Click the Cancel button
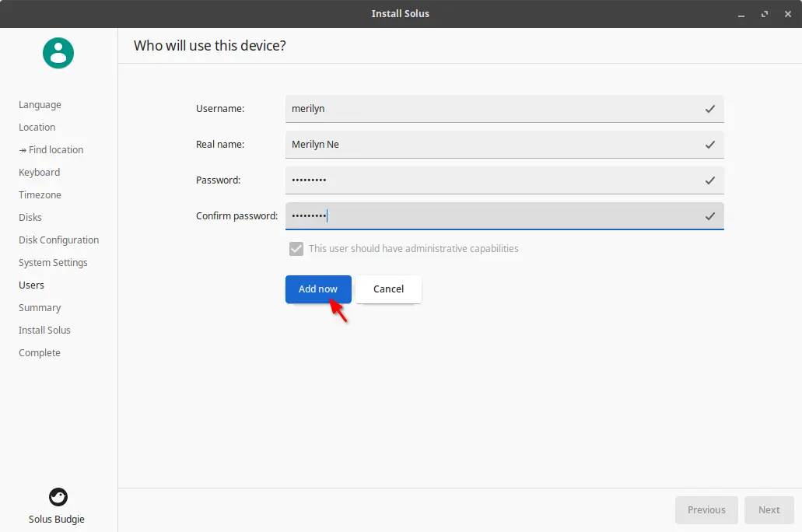802x532 pixels. click(x=389, y=289)
